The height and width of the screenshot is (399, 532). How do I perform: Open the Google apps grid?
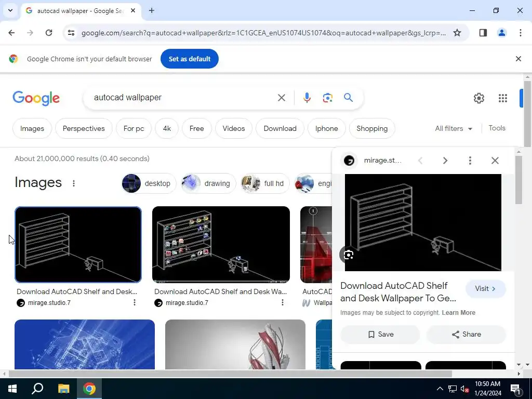coord(503,98)
